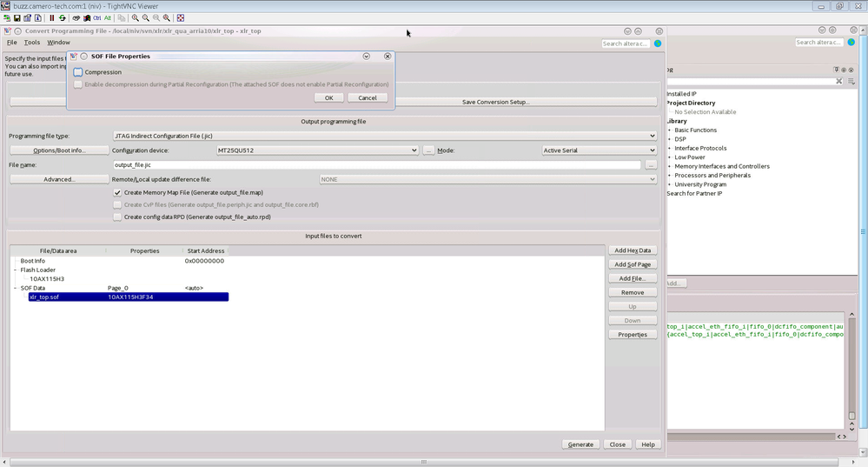The width and height of the screenshot is (868, 467).
Task: Send Ctrl+Alt+Del via TightVNC toolbar icon
Action: 76,17
